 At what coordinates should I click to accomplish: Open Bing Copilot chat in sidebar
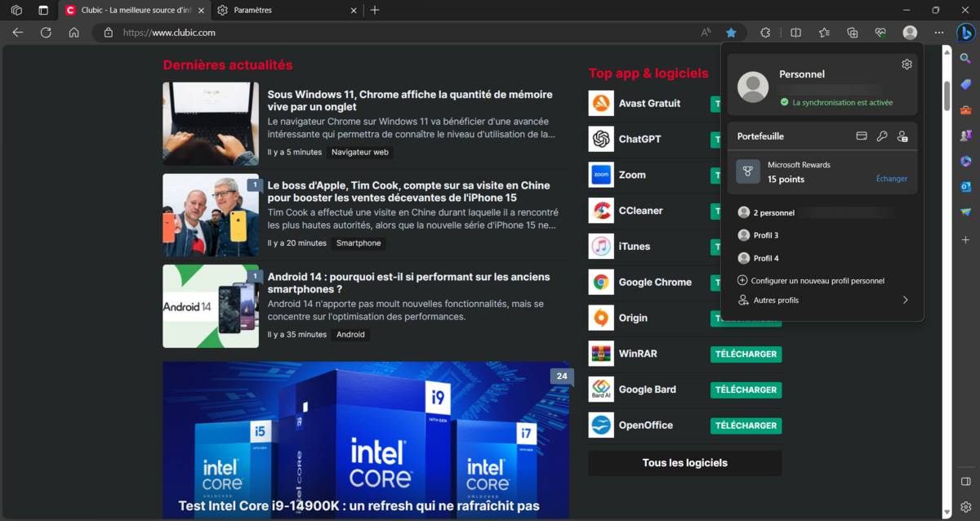point(965,33)
